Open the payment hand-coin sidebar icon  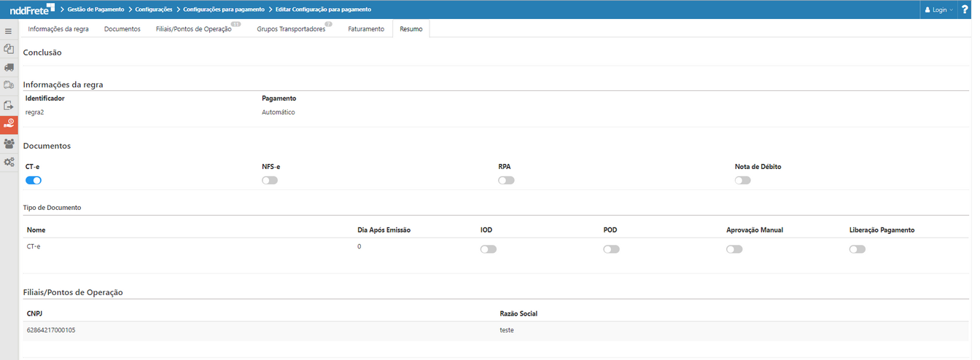click(9, 124)
